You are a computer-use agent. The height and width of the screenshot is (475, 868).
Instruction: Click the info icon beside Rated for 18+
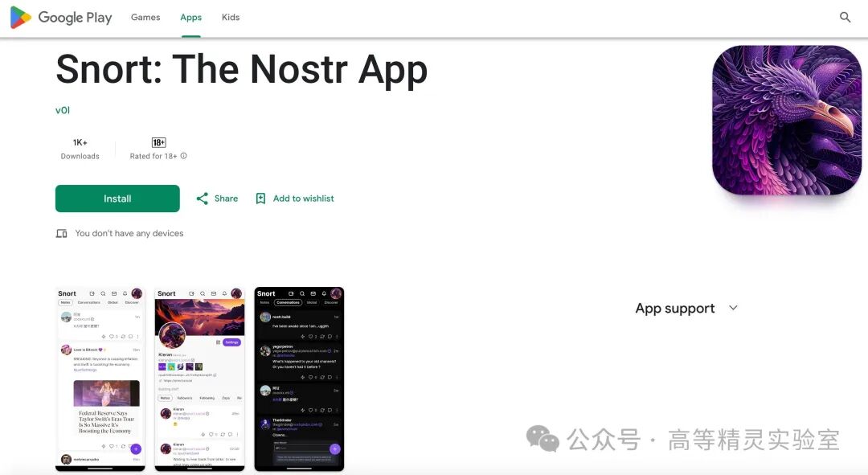[x=184, y=156]
